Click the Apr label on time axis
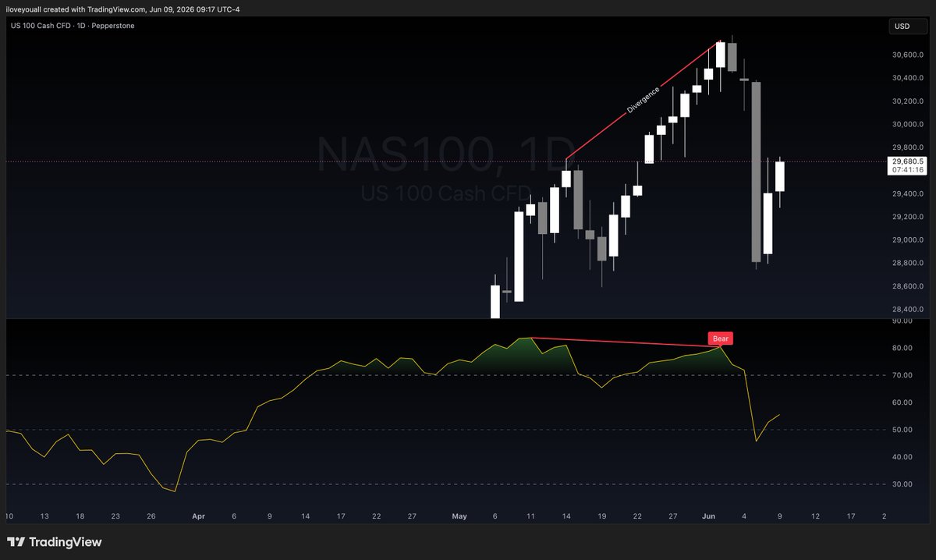 (x=198, y=516)
